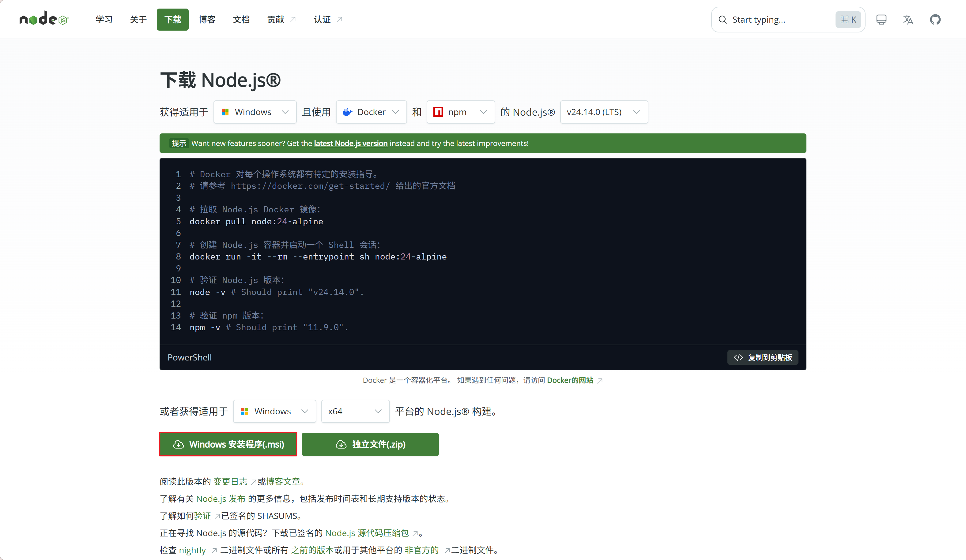Open the 学习 navigation menu item
Viewport: 966px width, 560px height.
(104, 20)
